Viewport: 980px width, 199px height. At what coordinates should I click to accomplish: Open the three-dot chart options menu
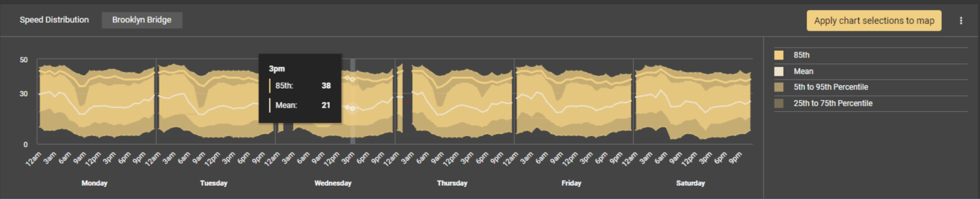click(961, 21)
